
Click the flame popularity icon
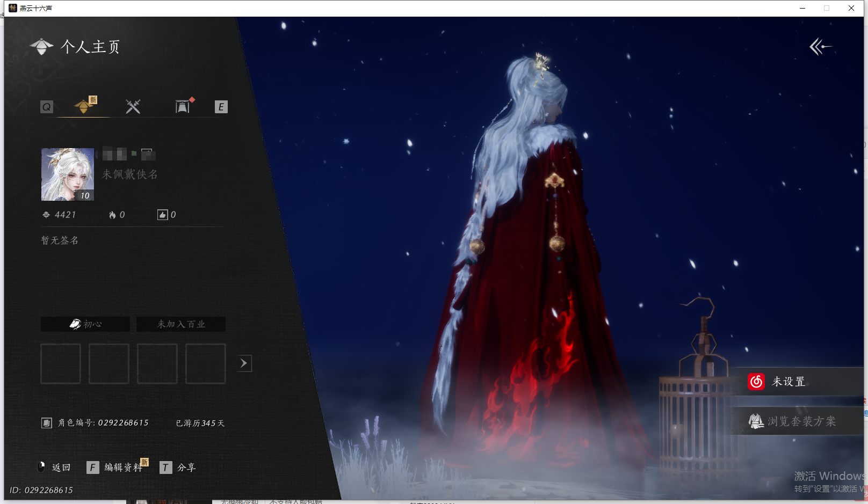coord(112,215)
